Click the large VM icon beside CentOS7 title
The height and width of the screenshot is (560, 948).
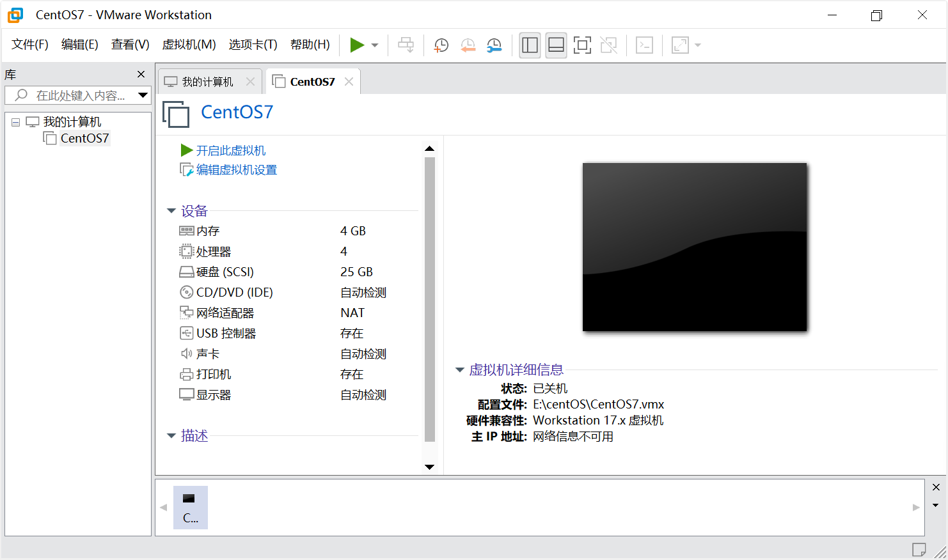pos(177,114)
